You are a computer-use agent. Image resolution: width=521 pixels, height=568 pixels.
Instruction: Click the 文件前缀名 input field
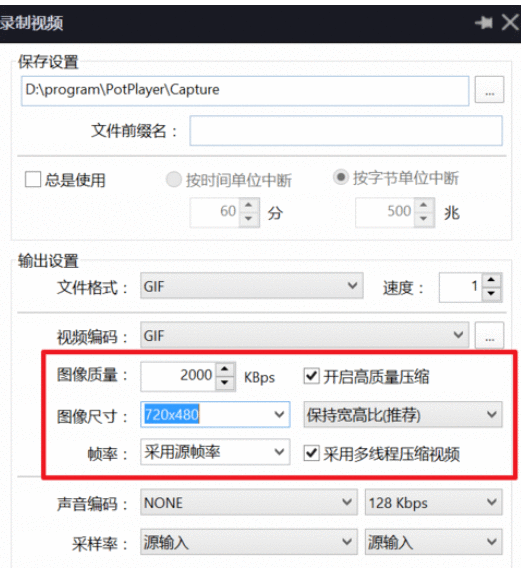point(346,131)
